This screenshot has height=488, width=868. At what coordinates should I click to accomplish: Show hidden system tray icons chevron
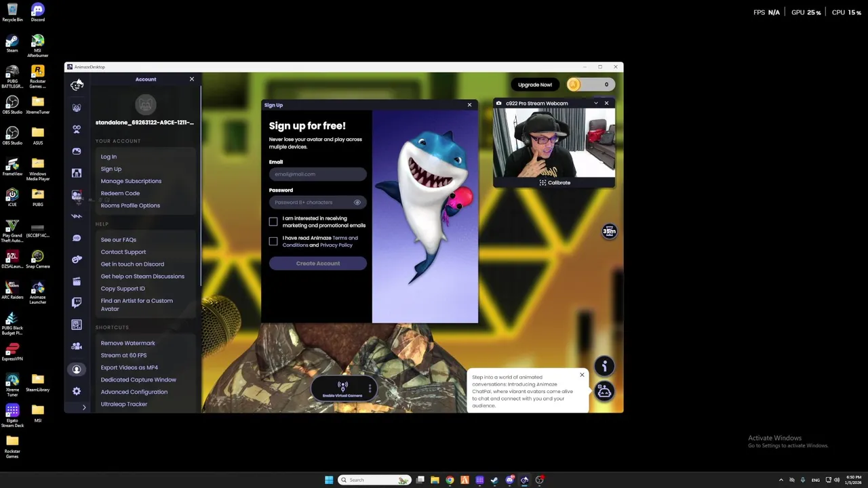click(781, 480)
